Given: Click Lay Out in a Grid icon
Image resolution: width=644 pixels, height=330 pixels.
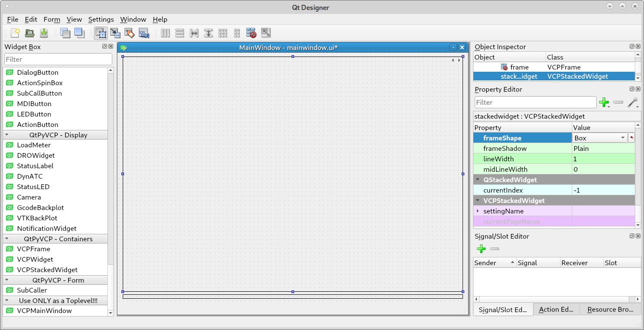Looking at the screenshot, I should pyautogui.click(x=223, y=33).
